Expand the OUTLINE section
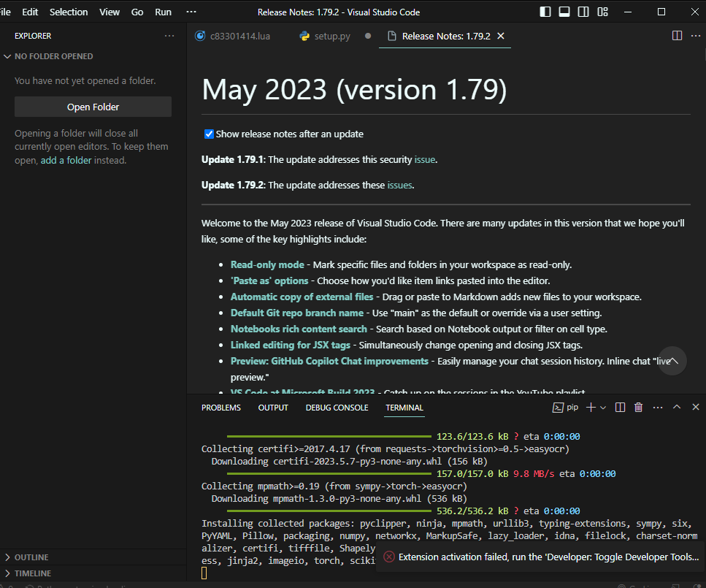The width and height of the screenshot is (706, 588). [31, 557]
